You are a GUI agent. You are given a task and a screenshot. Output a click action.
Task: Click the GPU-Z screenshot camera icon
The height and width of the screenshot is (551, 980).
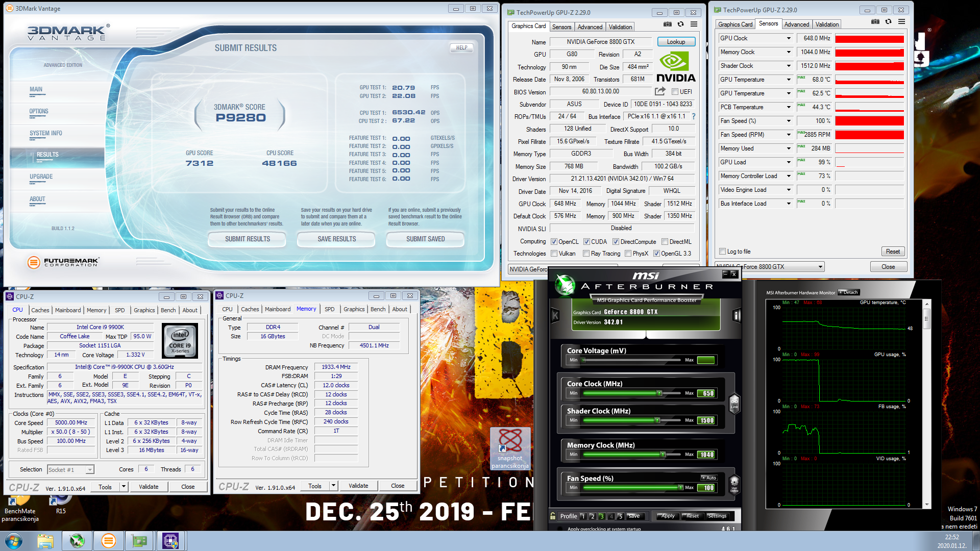(x=667, y=24)
